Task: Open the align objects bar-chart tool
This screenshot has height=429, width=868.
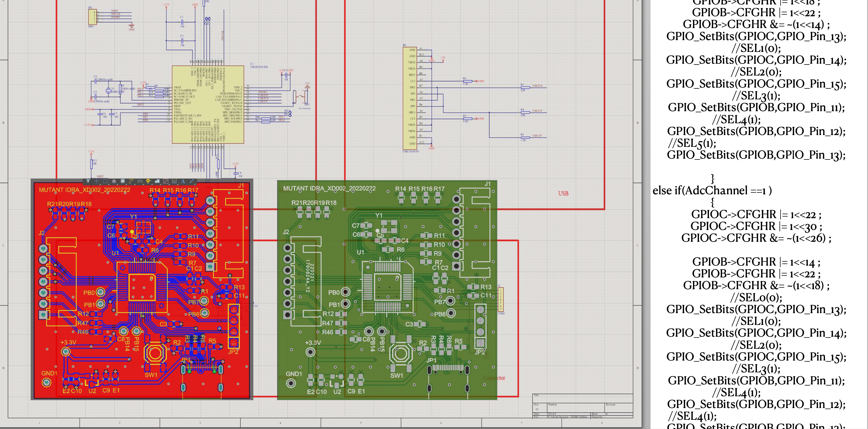Action: pos(114,181)
